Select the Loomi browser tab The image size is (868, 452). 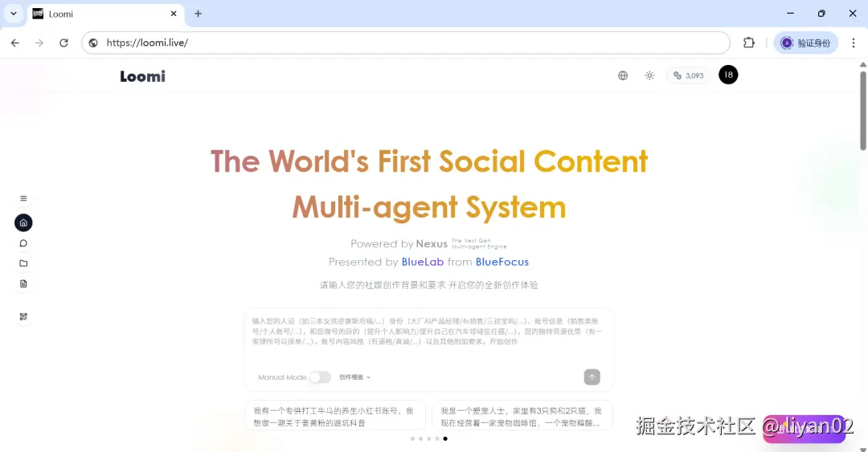coord(105,14)
